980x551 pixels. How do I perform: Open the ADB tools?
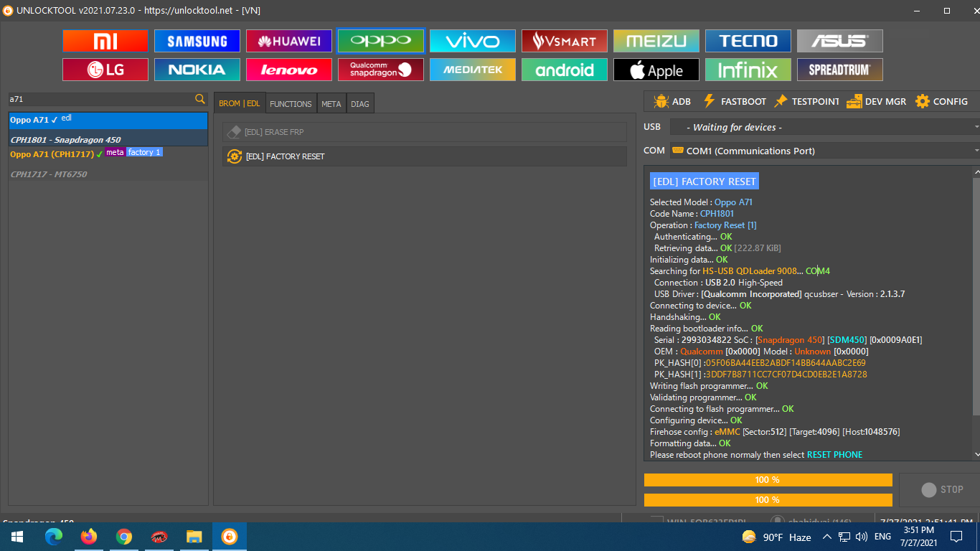pos(672,101)
